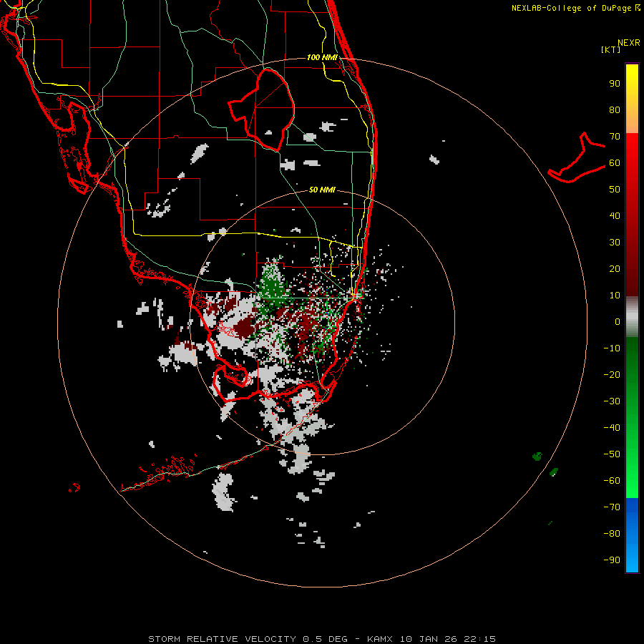
Task: Select the -60 value on velocity scale
Action: 612,481
